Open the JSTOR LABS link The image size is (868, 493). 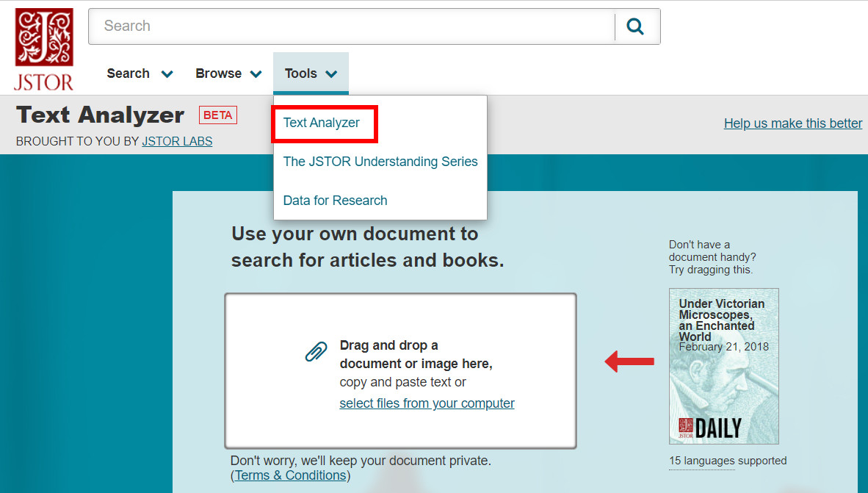coord(177,141)
